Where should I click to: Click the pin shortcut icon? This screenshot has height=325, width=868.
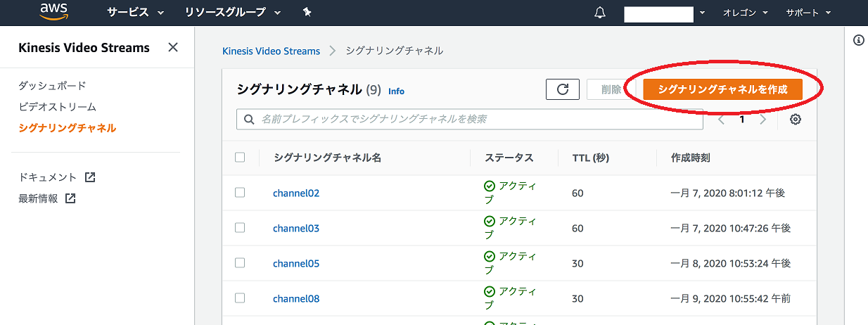[x=307, y=13]
